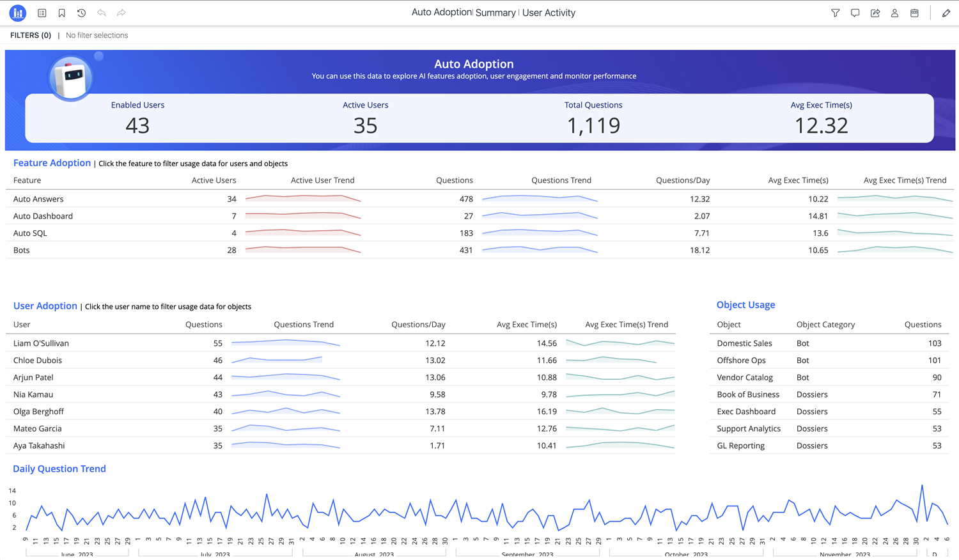Screen dimensions: 959x560
Task: Switch to the User Activity page
Action: point(549,13)
